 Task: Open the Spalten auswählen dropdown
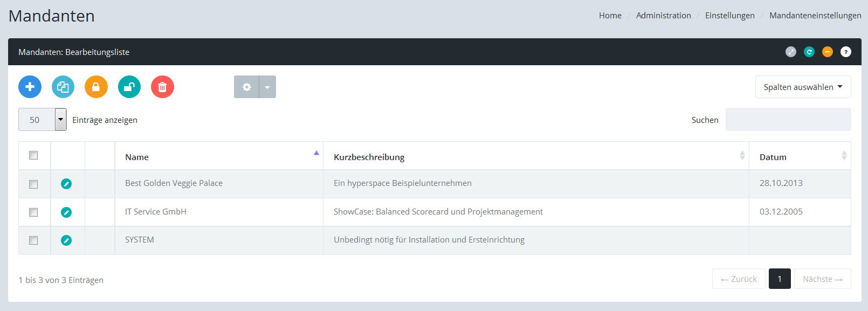(x=803, y=87)
